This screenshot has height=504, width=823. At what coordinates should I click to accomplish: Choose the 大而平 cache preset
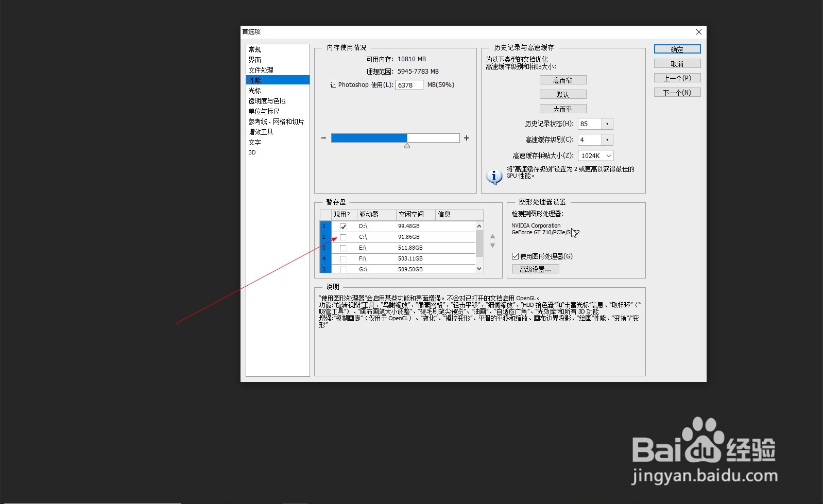point(563,109)
